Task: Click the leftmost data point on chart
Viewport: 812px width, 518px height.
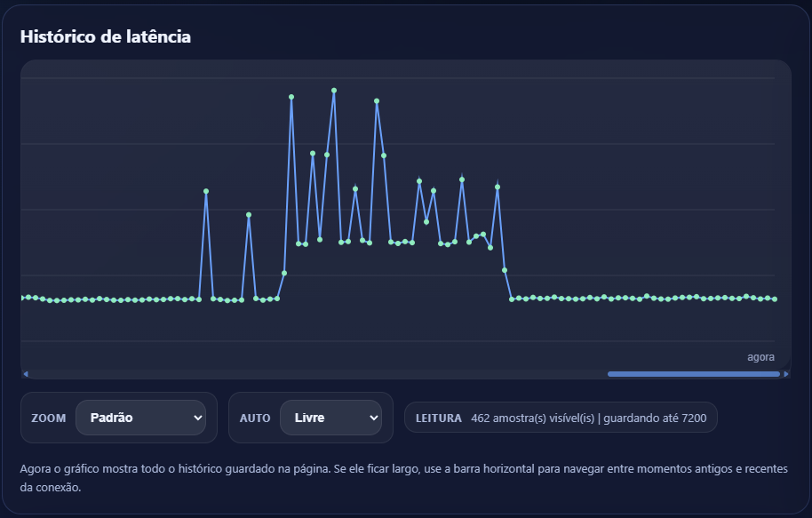Action: click(22, 298)
